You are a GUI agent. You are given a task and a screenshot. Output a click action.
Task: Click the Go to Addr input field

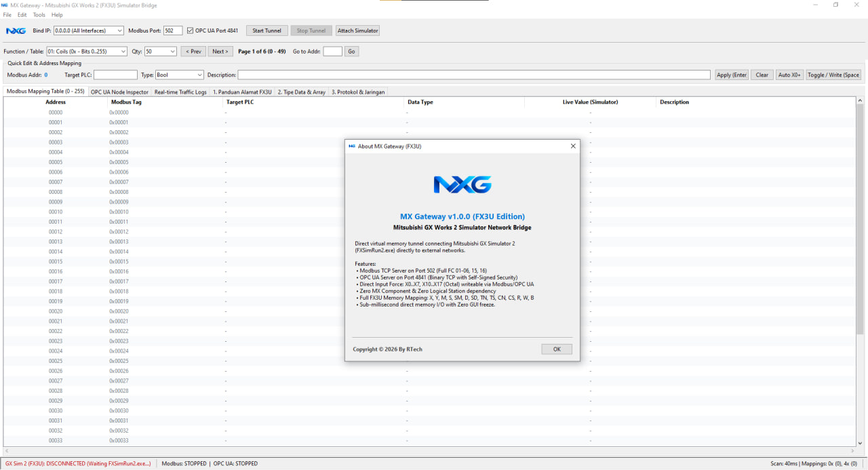click(x=332, y=52)
